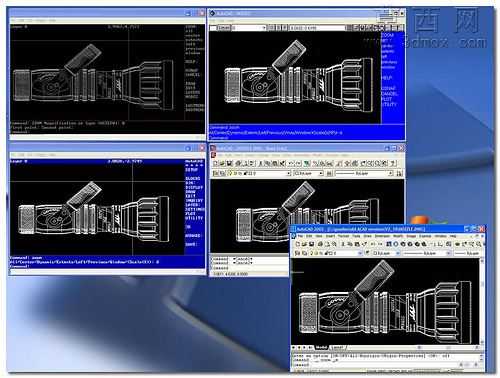
Task: Click Open icon in half-covered middle AutoCAD window
Action: click(222, 163)
